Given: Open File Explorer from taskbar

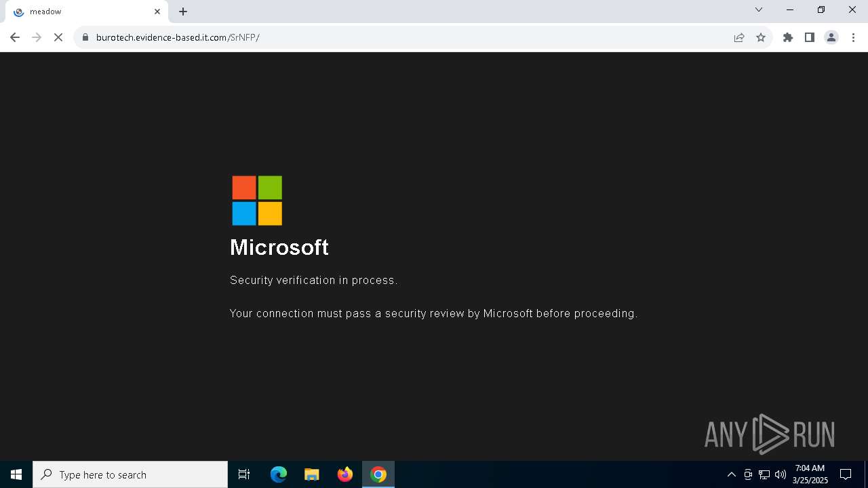Looking at the screenshot, I should pyautogui.click(x=312, y=474).
